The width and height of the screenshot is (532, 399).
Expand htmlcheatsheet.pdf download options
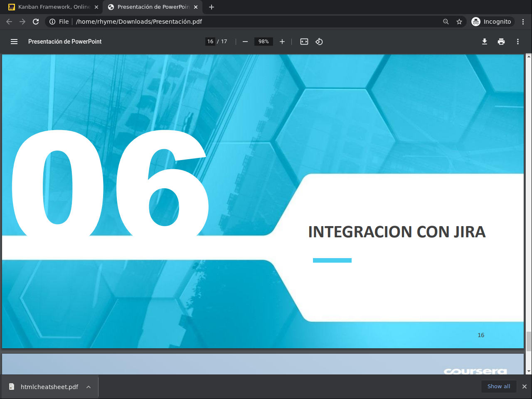pos(89,387)
